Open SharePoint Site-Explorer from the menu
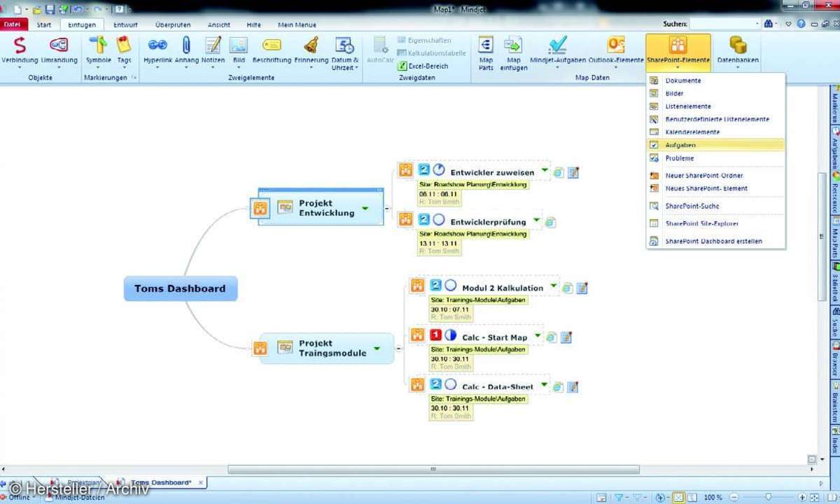Screen dimensions: 840x504 [x=715, y=223]
